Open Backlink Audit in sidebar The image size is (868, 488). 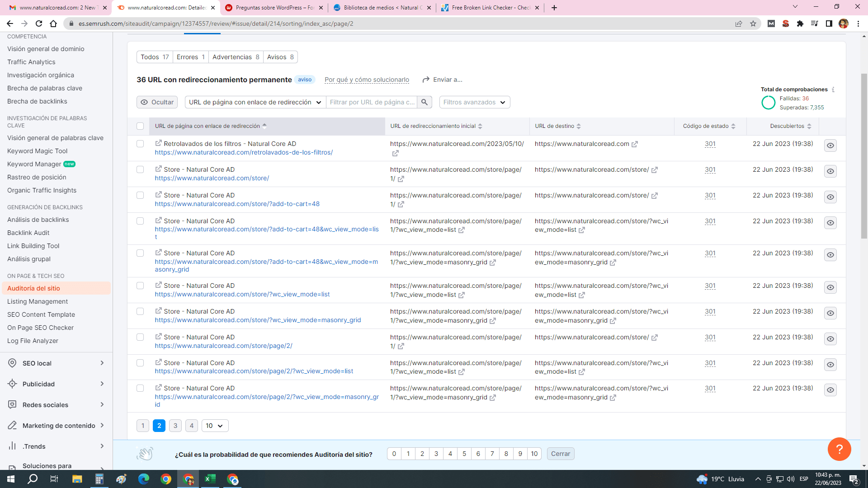click(28, 233)
